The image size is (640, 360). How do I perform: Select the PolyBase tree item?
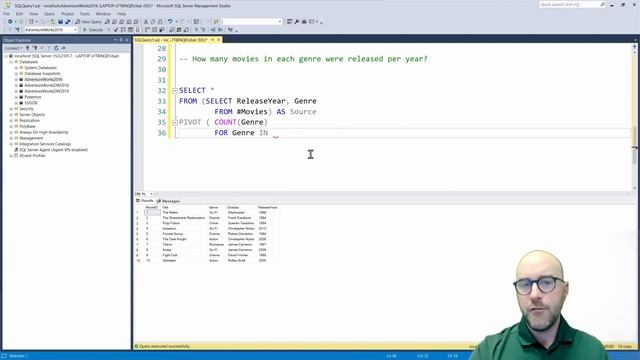27,127
